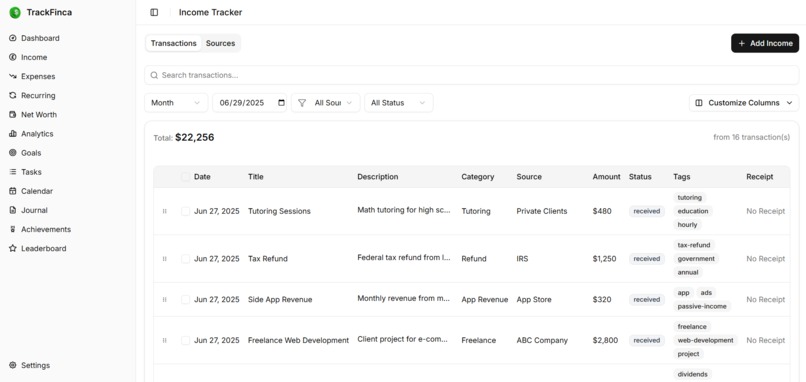This screenshot has width=806, height=382.
Task: Click the Category column header
Action: tap(478, 177)
